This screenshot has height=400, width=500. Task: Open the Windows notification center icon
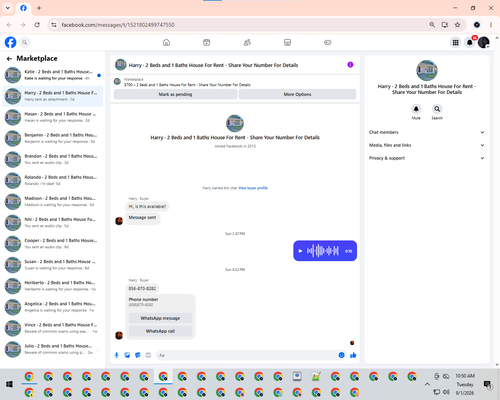[x=488, y=384]
